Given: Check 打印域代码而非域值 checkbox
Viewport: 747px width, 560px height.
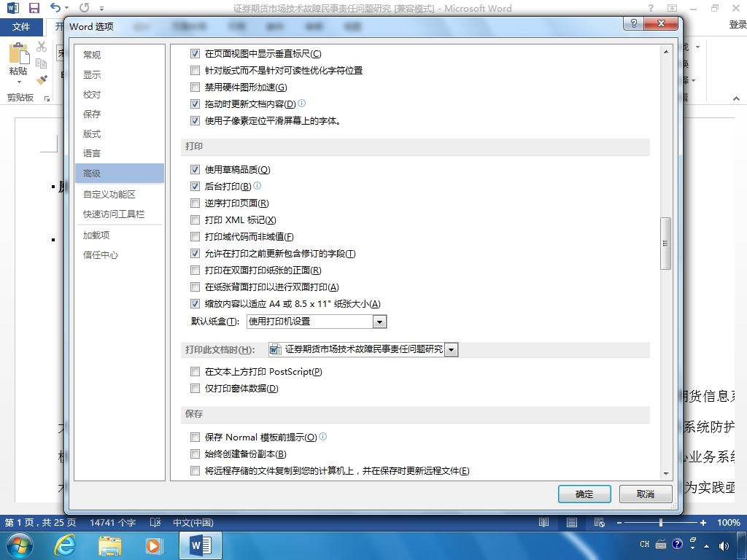Looking at the screenshot, I should (x=195, y=237).
